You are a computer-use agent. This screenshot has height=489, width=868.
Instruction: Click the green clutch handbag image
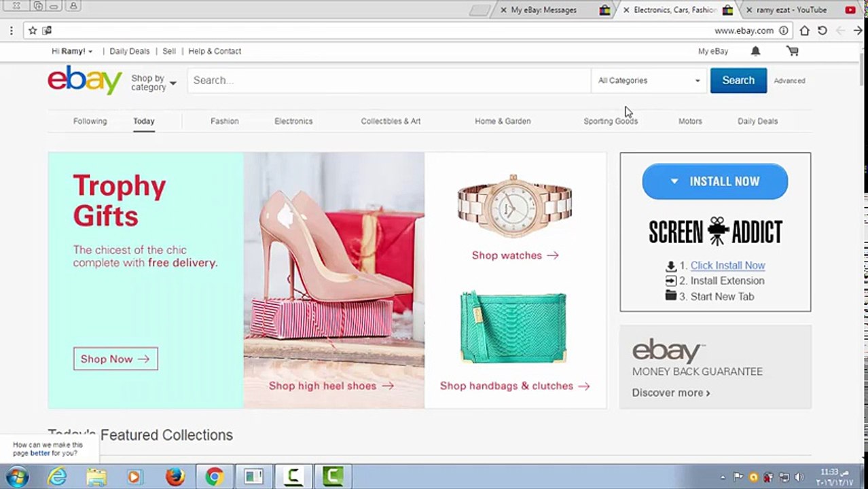tap(513, 327)
